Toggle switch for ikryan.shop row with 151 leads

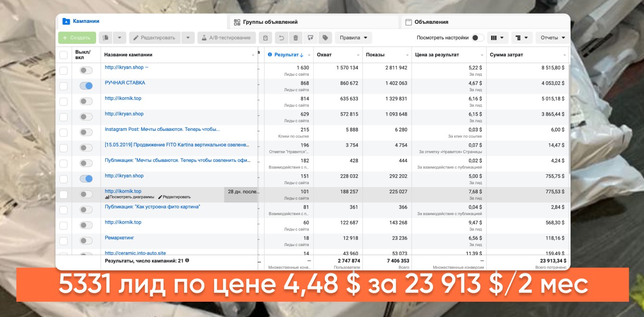point(86,179)
